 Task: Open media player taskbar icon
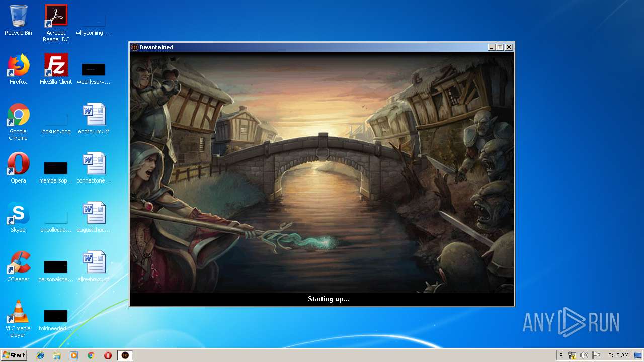[74, 355]
